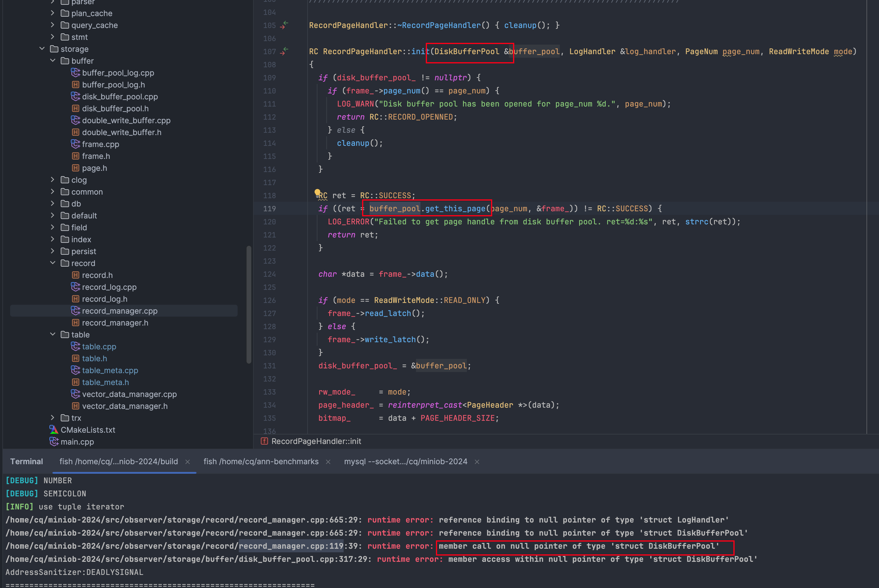
Task: Expand the clog folder
Action: (52, 180)
